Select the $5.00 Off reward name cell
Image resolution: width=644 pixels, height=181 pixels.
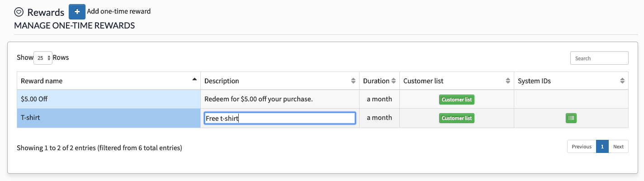(109, 99)
